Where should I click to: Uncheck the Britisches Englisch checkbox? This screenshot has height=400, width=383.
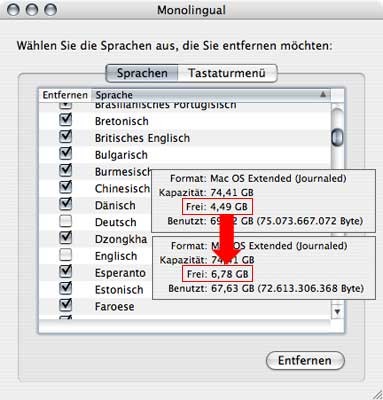tap(66, 136)
